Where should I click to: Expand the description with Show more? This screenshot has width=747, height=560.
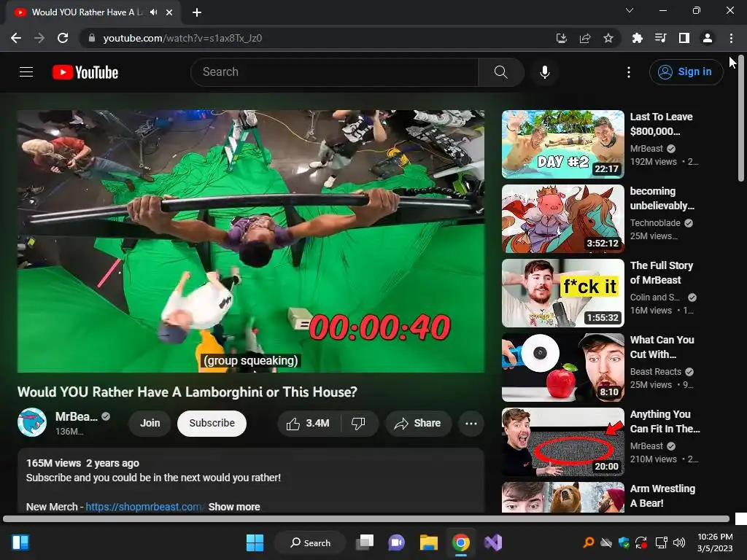(x=234, y=507)
